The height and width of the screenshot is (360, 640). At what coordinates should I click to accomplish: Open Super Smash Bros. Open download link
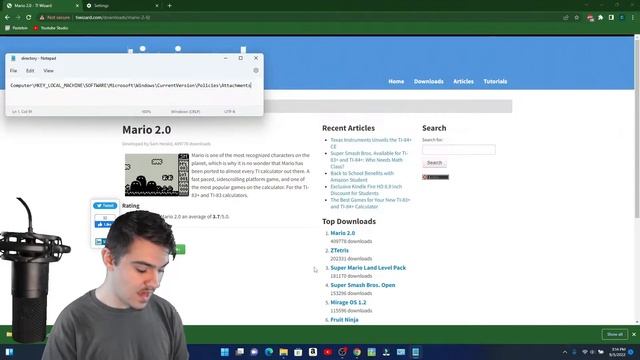click(x=362, y=285)
